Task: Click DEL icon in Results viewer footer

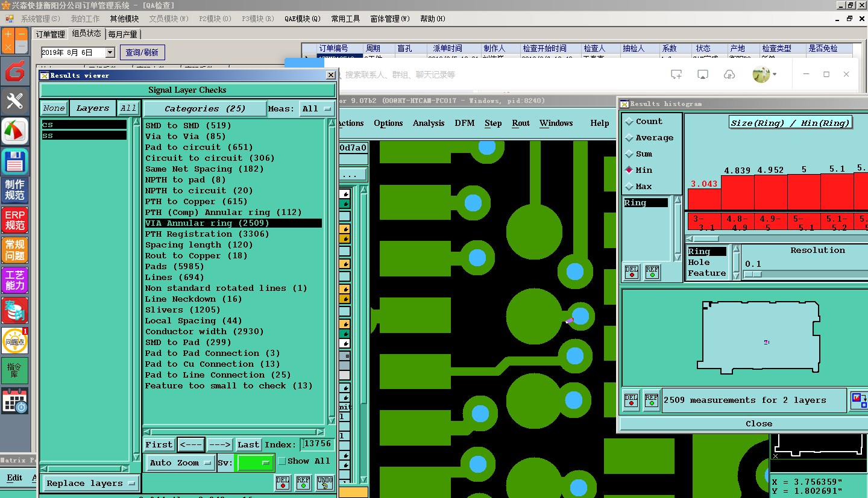Action: [283, 482]
